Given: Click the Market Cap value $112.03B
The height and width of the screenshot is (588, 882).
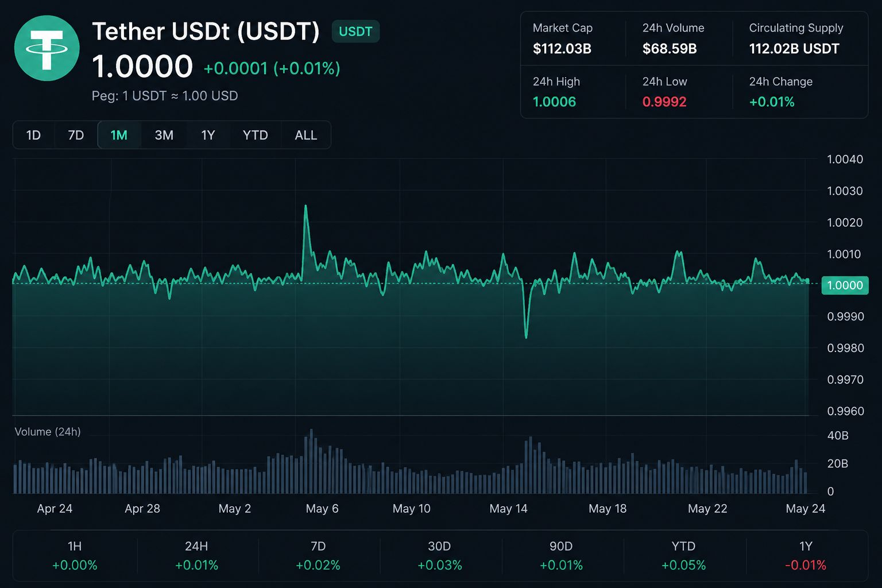Looking at the screenshot, I should click(x=562, y=49).
